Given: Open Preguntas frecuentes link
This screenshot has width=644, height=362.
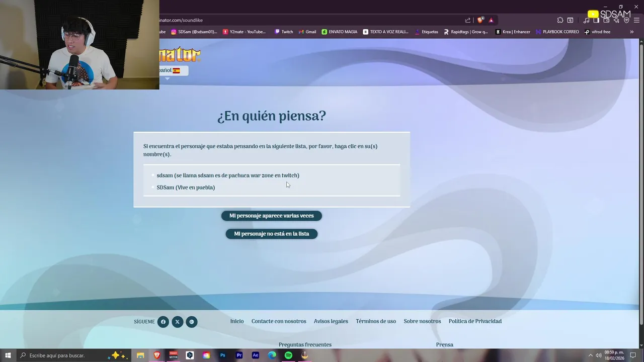Looking at the screenshot, I should [x=305, y=344].
